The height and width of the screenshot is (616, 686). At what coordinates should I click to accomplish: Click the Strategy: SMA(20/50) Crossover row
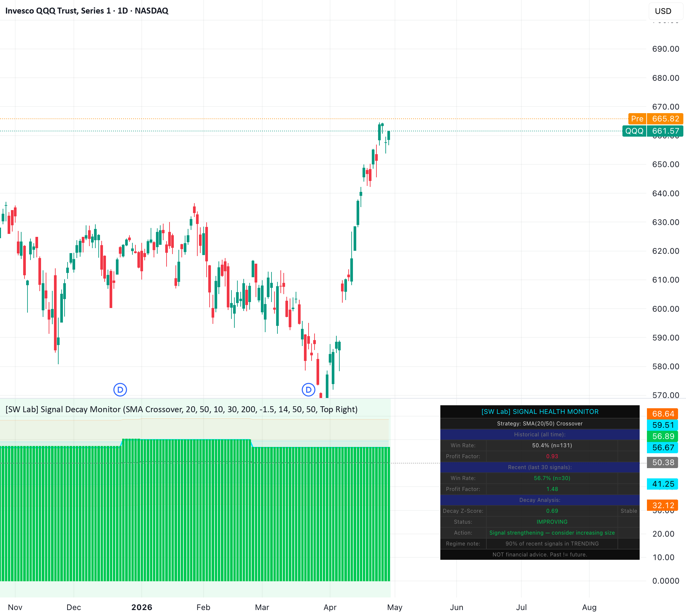coord(540,423)
